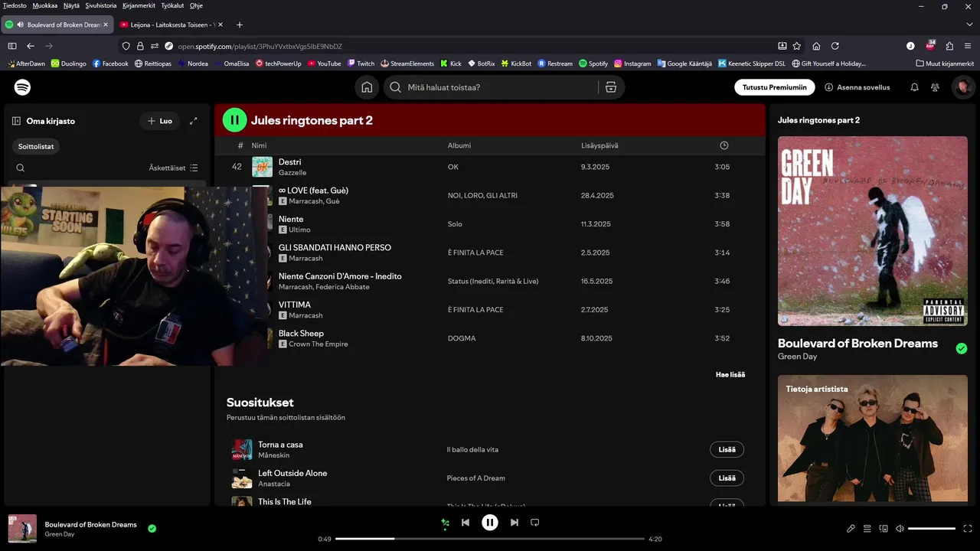Open the Äskettäiset sort dropdown

point(173,168)
